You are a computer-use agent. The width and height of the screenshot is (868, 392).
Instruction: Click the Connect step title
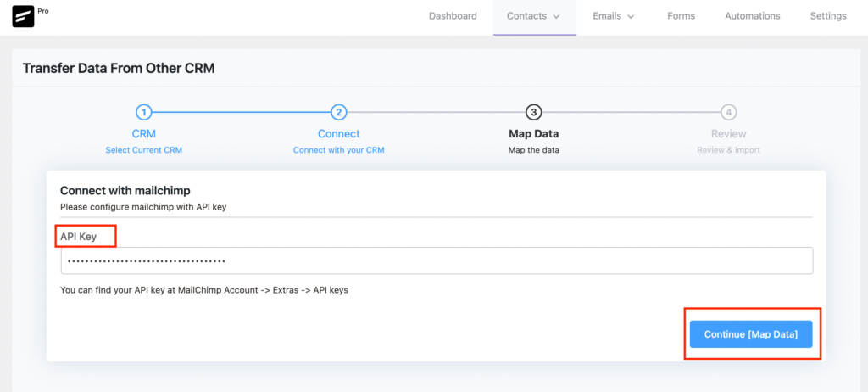point(339,133)
